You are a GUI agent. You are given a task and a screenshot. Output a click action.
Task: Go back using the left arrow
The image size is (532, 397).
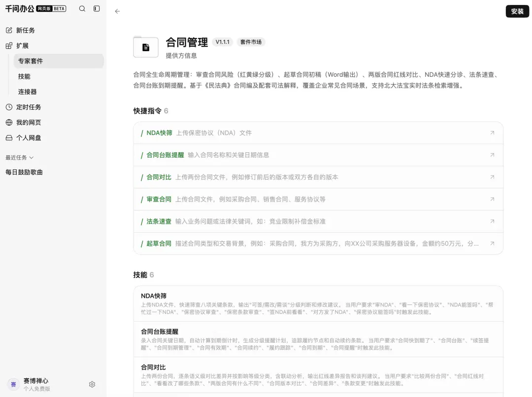tap(117, 11)
